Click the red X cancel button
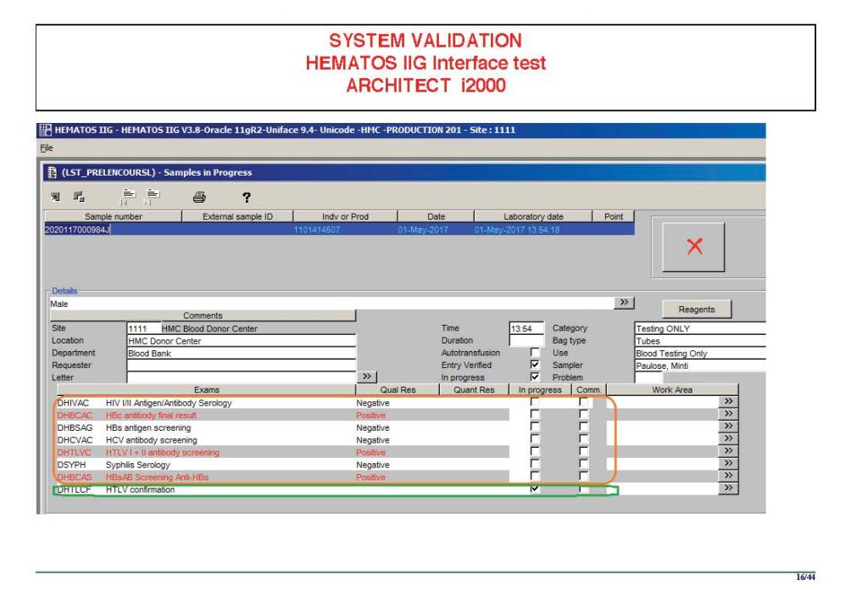Viewport: 868px width, 614px height. (693, 247)
